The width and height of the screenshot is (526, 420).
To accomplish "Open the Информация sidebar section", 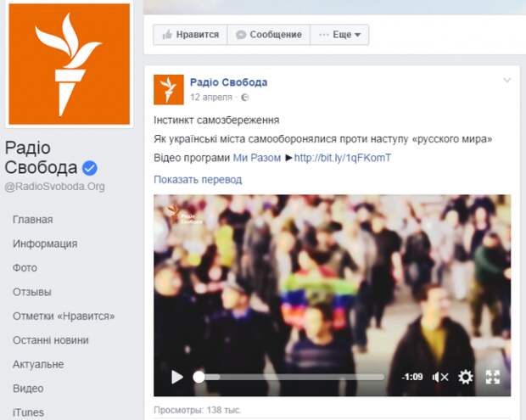I will tap(45, 244).
